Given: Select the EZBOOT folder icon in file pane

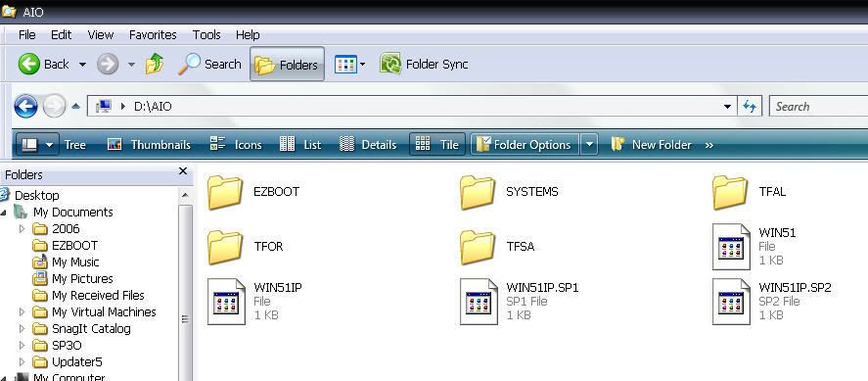Looking at the screenshot, I should tap(225, 192).
